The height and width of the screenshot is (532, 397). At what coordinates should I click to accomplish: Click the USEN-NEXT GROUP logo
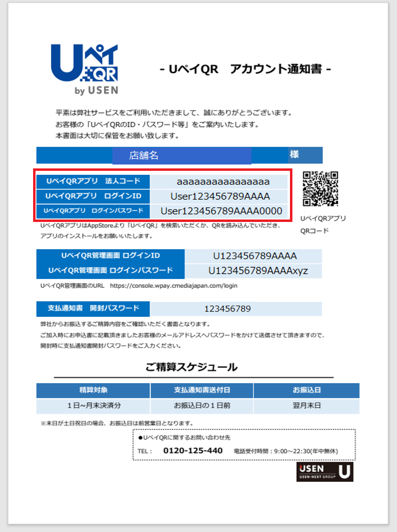325,472
